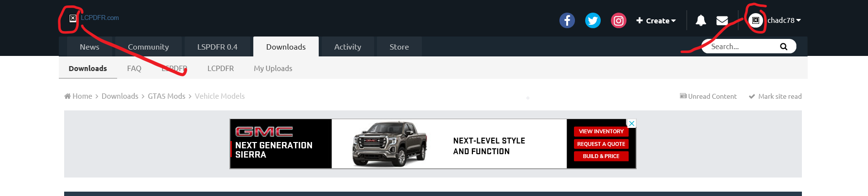Click Build & Price ad button

[x=601, y=156]
